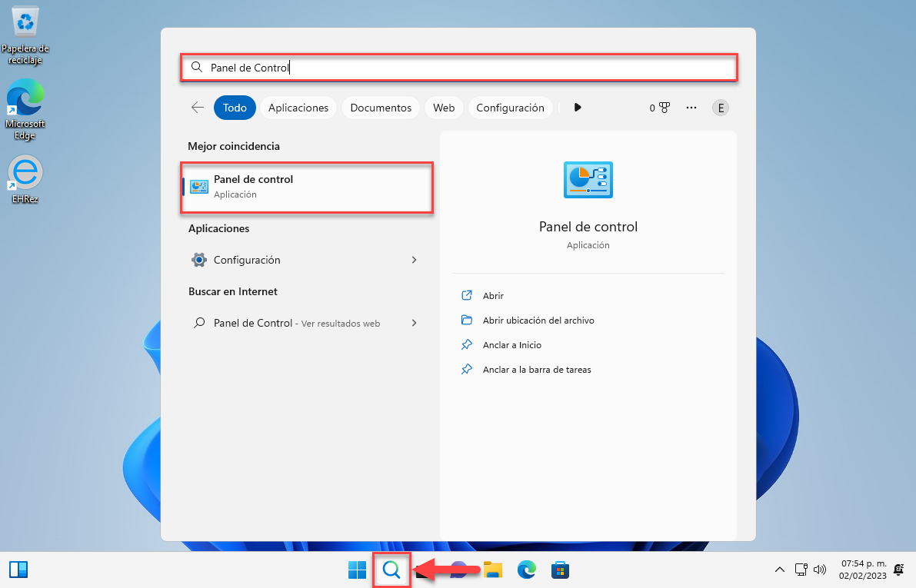Switch to Aplicaciones filter tab
This screenshot has height=588, width=916.
298,108
